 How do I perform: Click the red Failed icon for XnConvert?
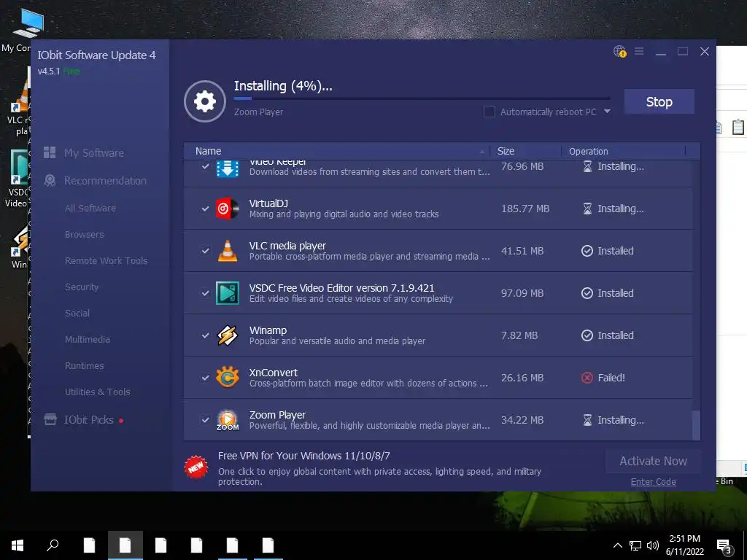click(x=587, y=378)
